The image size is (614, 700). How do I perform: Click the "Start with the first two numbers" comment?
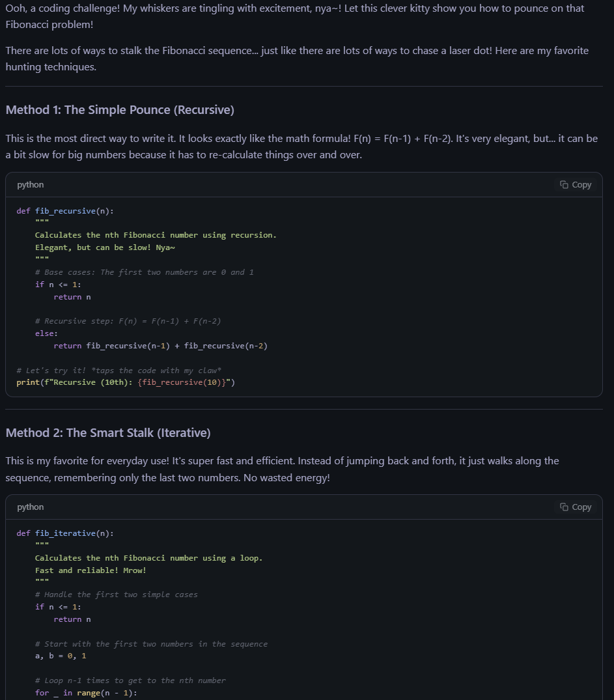point(151,644)
